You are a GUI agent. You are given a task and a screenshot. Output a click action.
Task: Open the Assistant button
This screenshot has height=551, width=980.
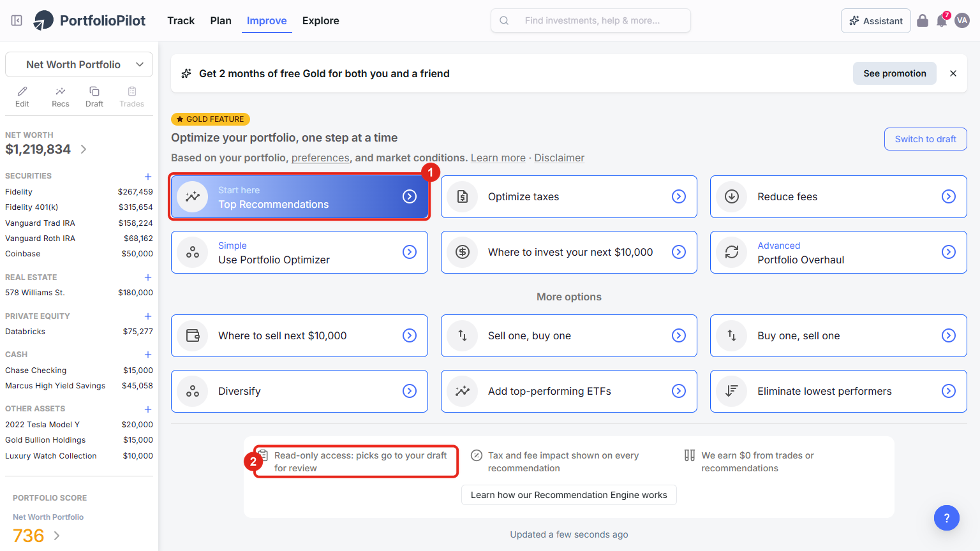click(x=875, y=20)
